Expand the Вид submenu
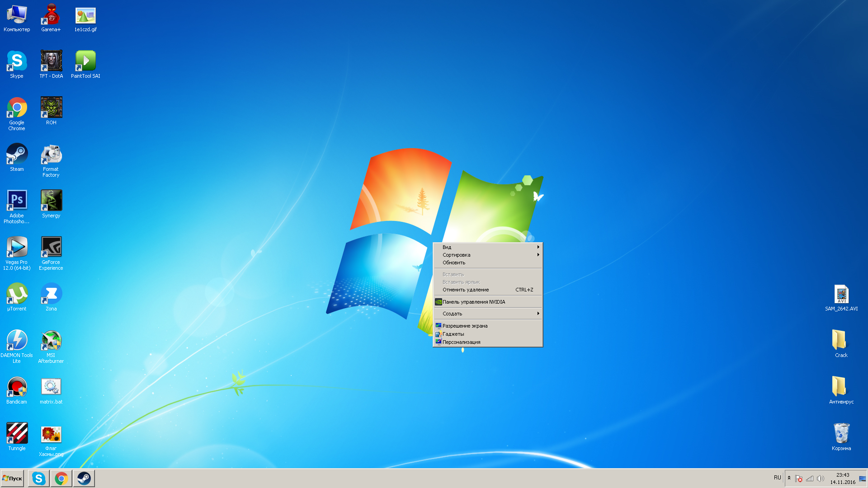The width and height of the screenshot is (868, 488). point(488,247)
